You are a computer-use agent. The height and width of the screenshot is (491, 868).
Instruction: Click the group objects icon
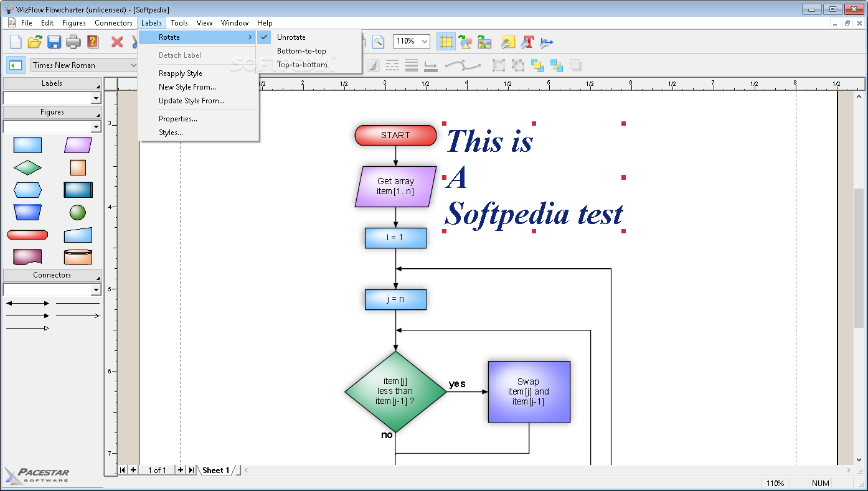tap(498, 65)
